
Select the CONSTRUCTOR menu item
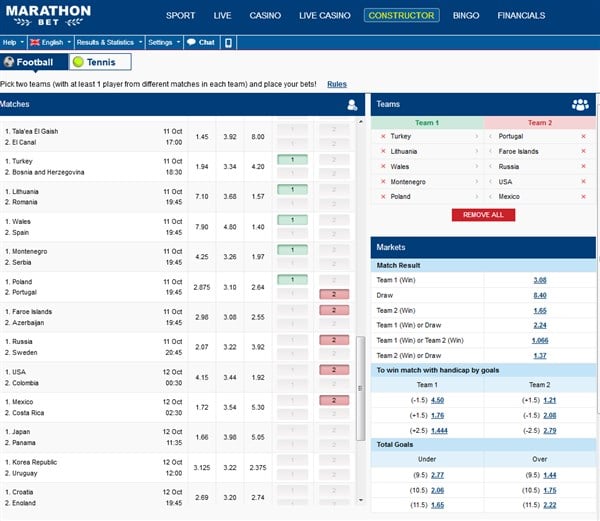(401, 15)
